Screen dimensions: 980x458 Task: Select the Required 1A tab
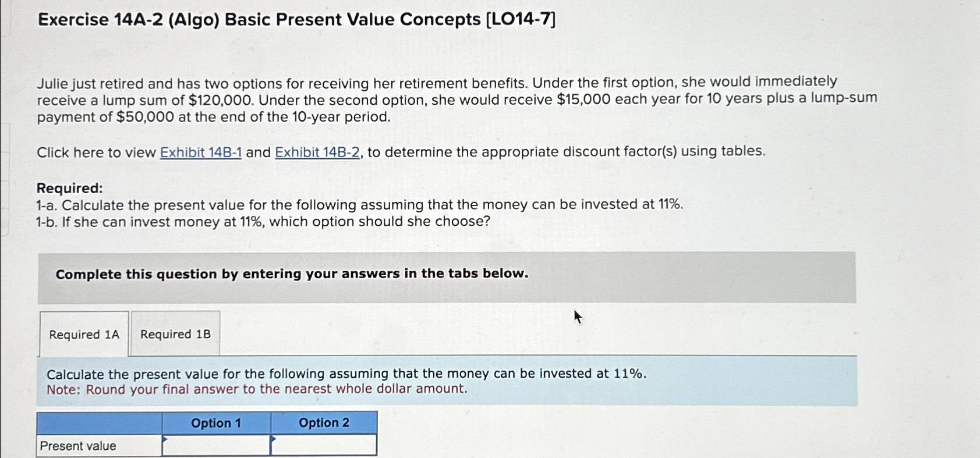(83, 333)
